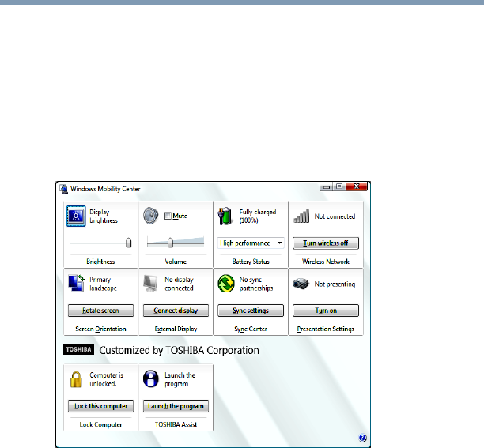Screen dimensions: 484x448
Task: Click the Display brightness icon
Action: (76, 216)
